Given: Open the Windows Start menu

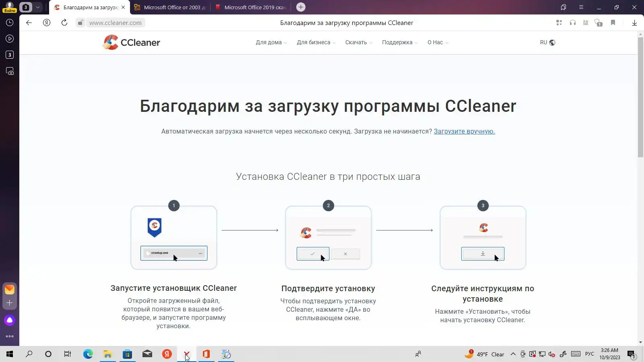Looking at the screenshot, I should 10,354.
